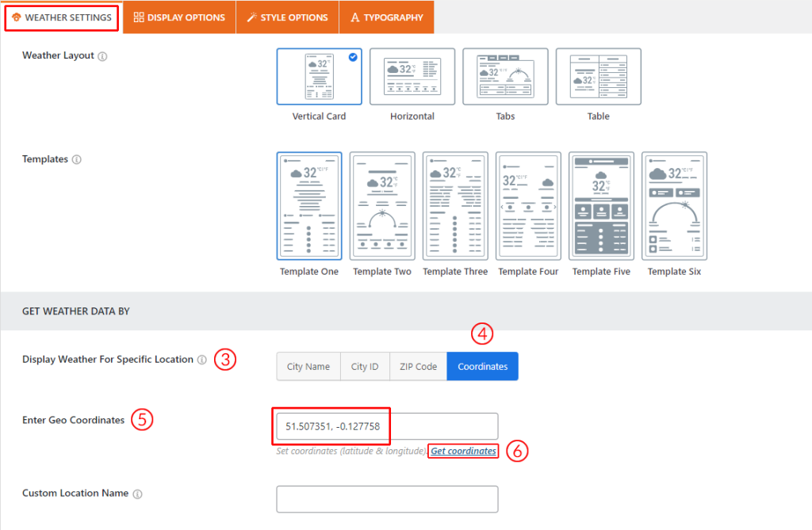
Task: Select the Table weather layout
Action: [x=598, y=77]
